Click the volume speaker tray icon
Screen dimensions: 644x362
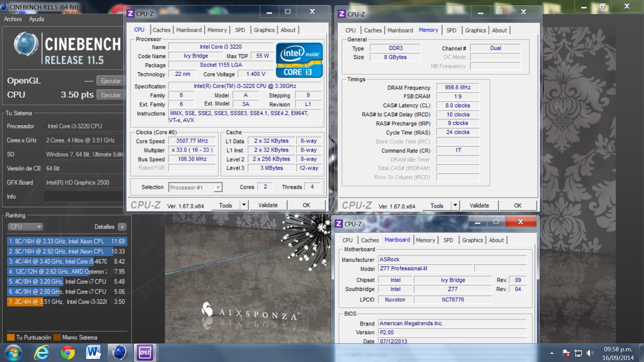click(590, 353)
